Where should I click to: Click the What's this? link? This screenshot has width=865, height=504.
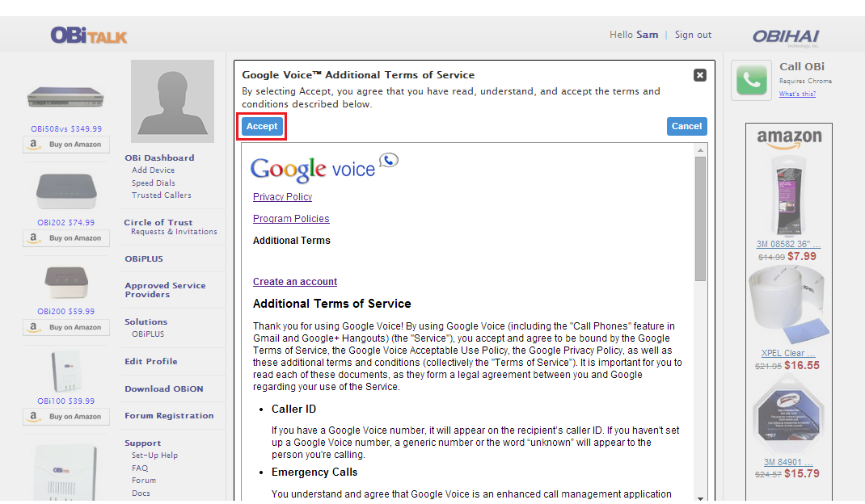797,94
